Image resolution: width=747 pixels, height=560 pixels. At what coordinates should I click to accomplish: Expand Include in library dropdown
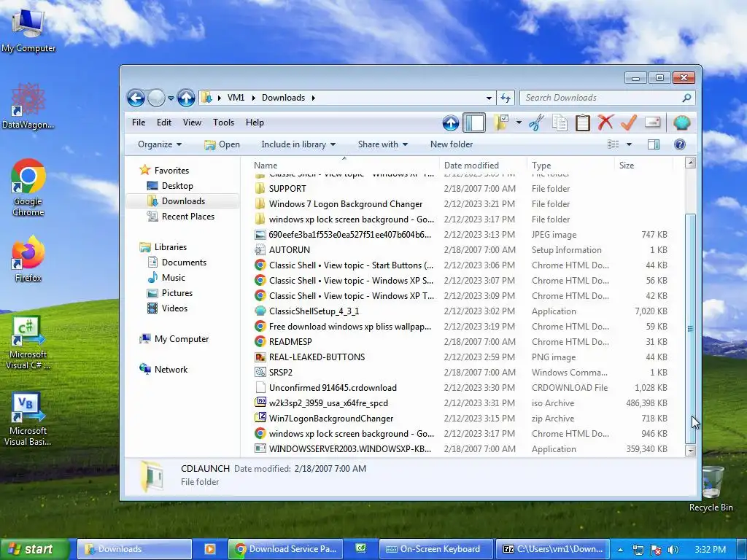(298, 144)
